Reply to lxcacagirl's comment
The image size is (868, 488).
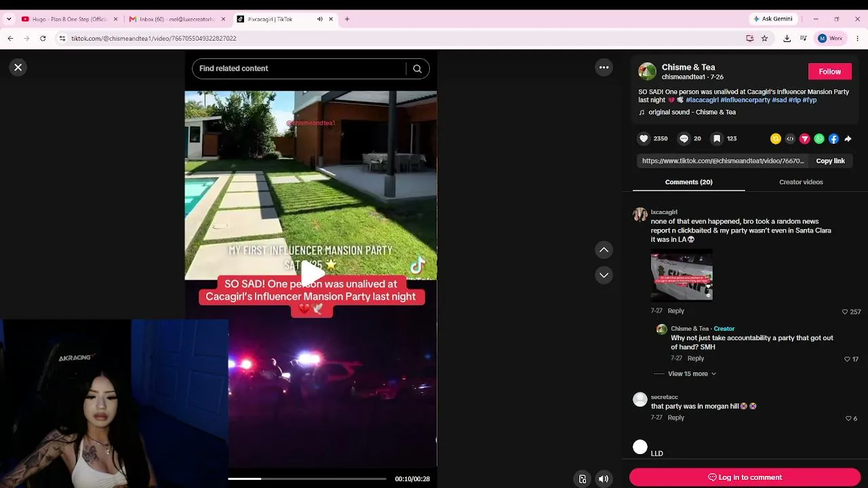click(675, 311)
